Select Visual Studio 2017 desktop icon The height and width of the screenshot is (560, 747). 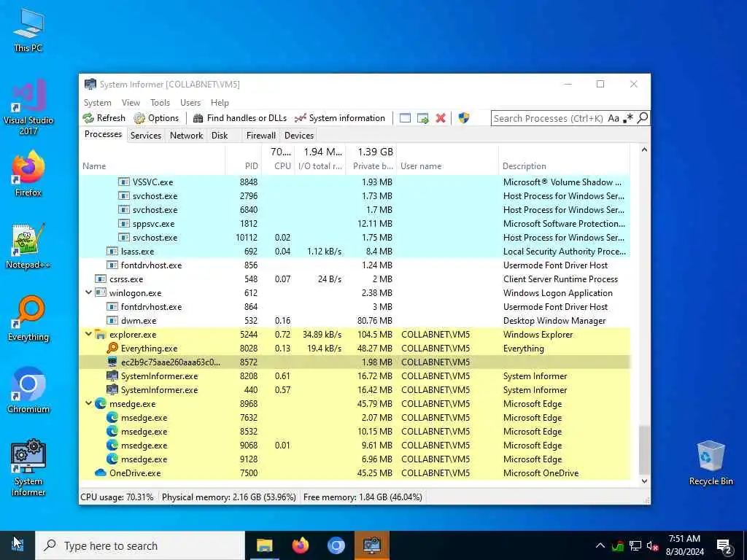point(28,108)
